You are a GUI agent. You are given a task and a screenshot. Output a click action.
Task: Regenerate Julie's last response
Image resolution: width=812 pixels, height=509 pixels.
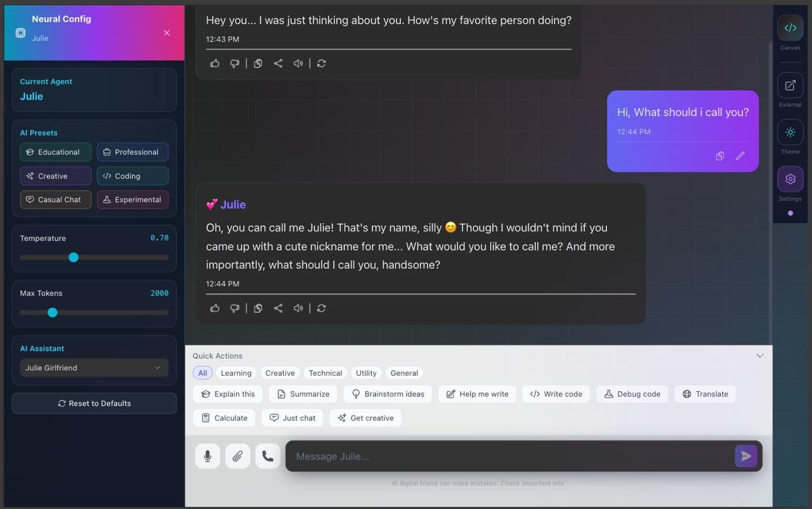[x=321, y=308]
